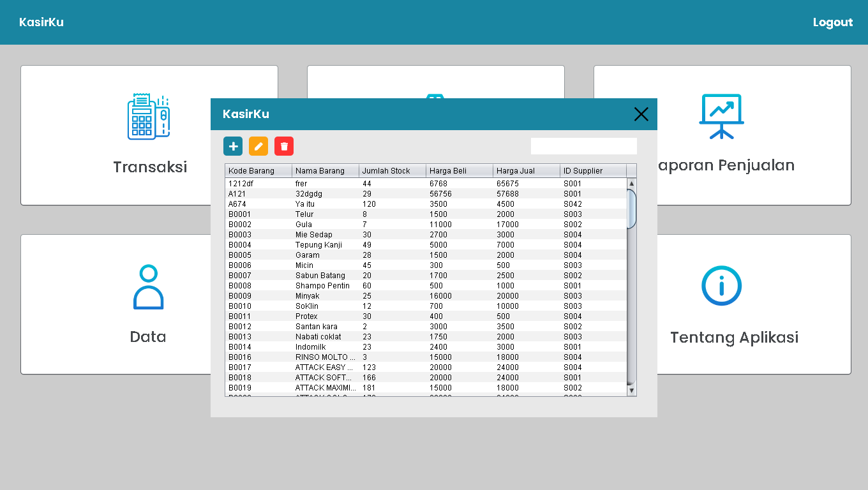This screenshot has height=490, width=868.
Task: Sort by Kode Barang column header
Action: 258,171
